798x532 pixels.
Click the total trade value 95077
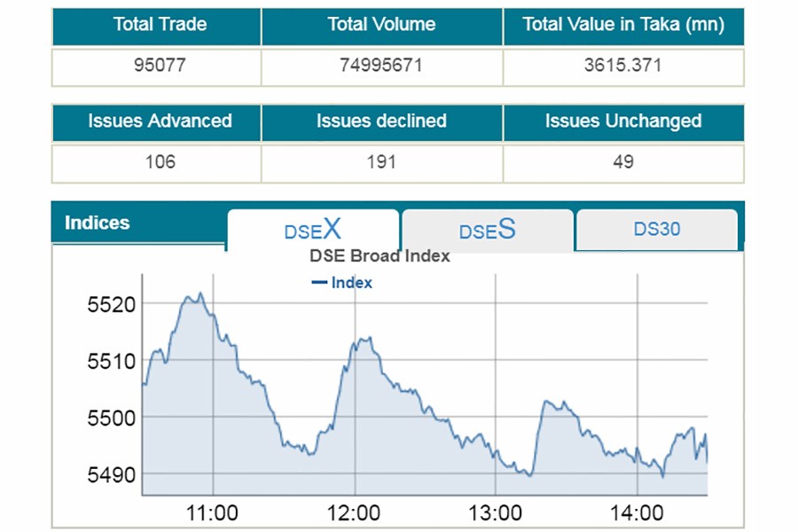[156, 66]
